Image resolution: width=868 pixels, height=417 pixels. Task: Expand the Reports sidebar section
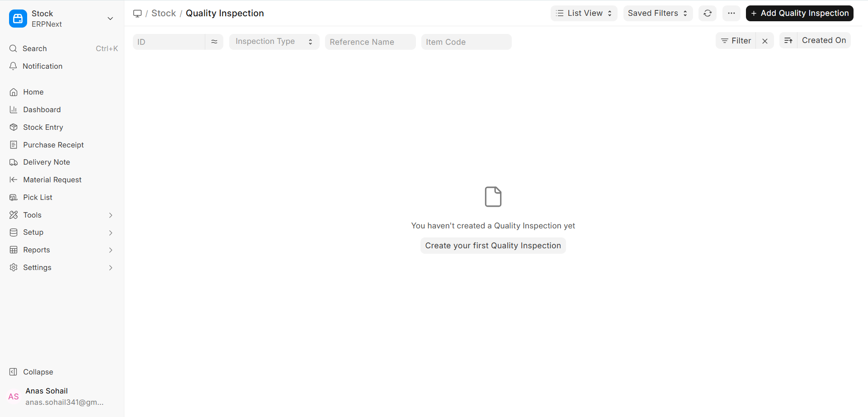[x=61, y=250]
